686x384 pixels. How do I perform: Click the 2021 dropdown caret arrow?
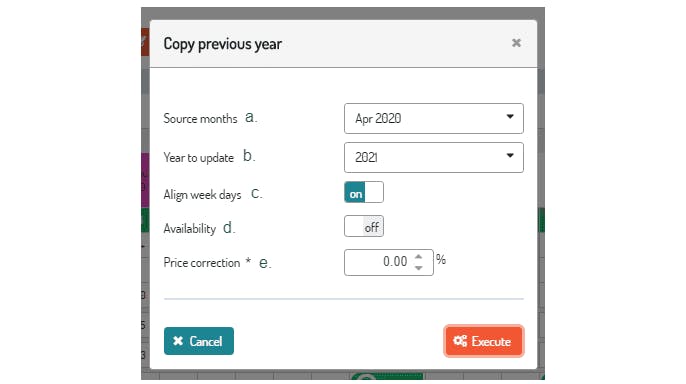click(510, 156)
